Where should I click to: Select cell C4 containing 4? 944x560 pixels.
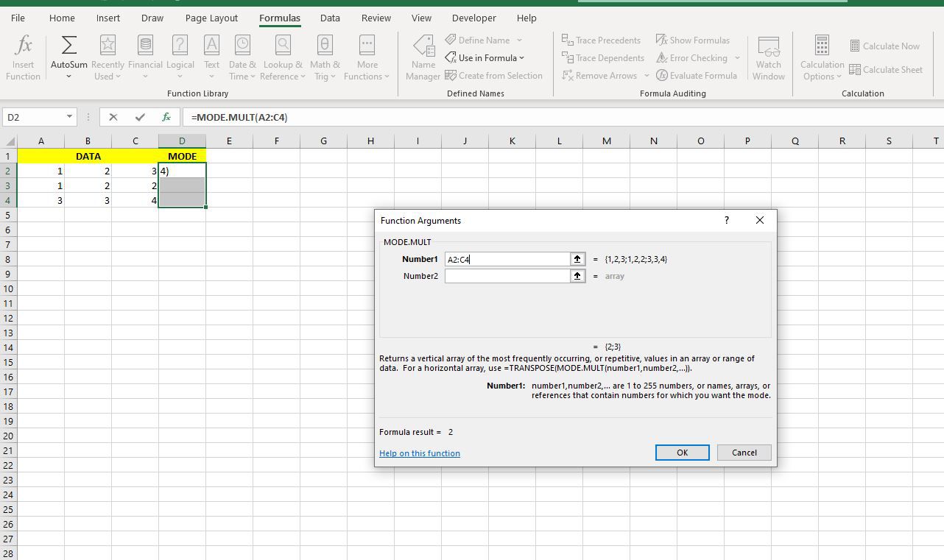click(x=135, y=200)
